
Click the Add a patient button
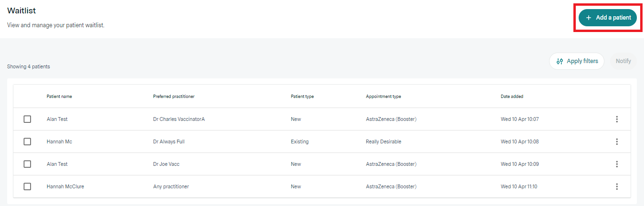tap(607, 18)
